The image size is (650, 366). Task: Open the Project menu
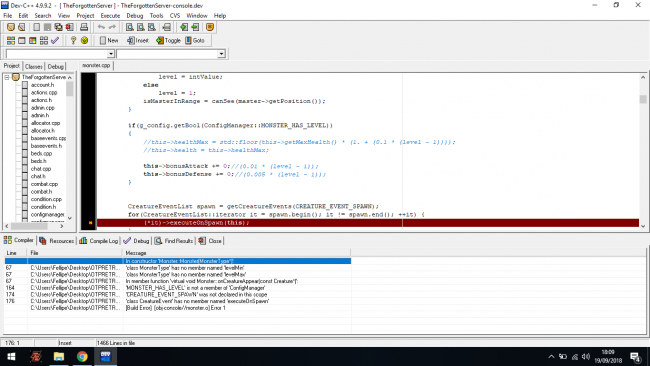tap(85, 16)
